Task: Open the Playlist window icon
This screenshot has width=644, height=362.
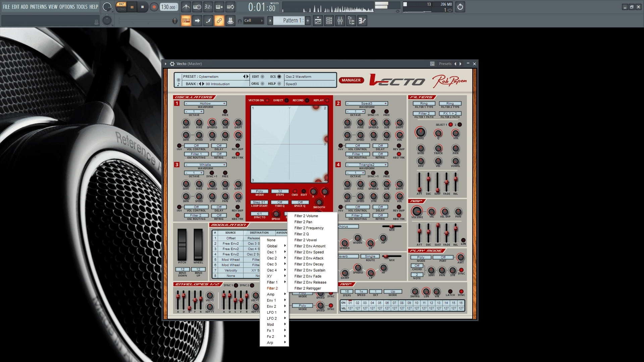Action: pos(318,20)
